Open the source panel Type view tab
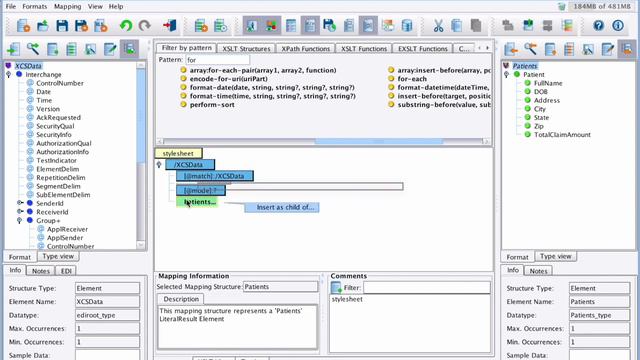 point(58,256)
